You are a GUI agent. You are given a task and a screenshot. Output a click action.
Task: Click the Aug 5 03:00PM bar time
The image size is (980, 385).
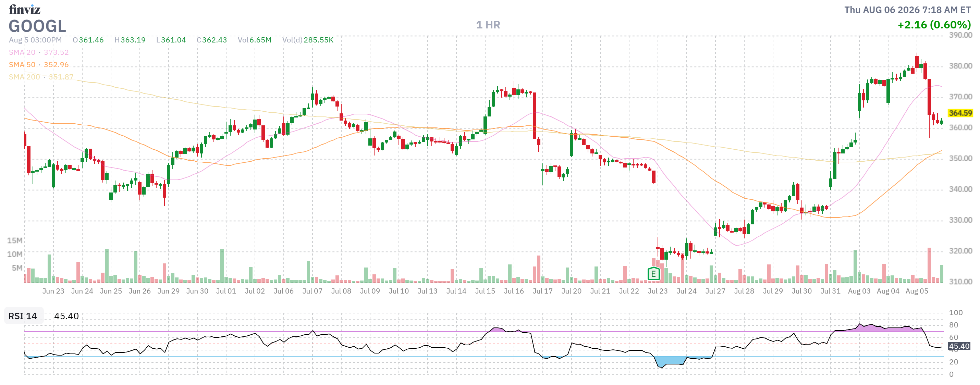35,40
